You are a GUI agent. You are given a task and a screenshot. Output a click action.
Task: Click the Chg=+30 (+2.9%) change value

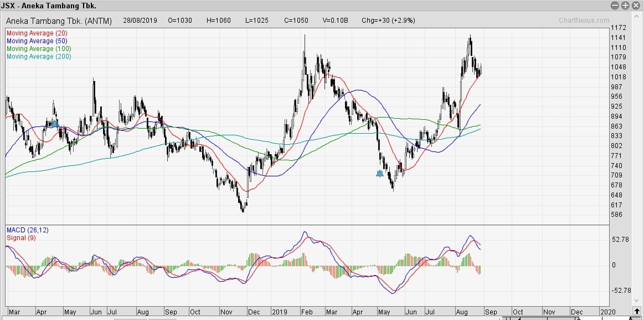click(x=388, y=21)
